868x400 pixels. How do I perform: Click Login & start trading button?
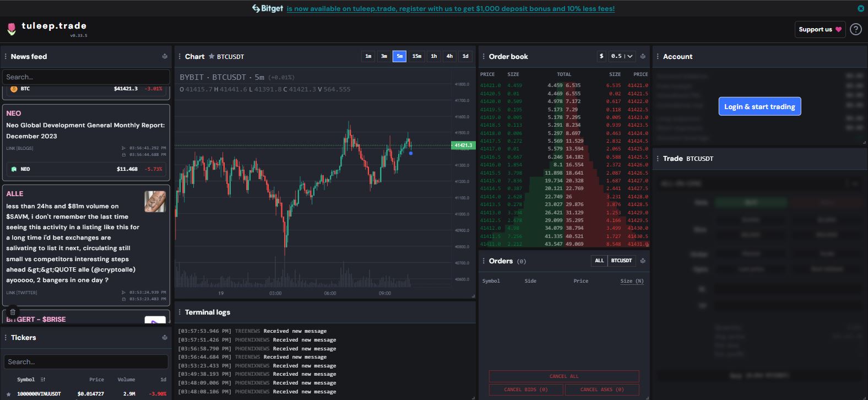coord(759,106)
